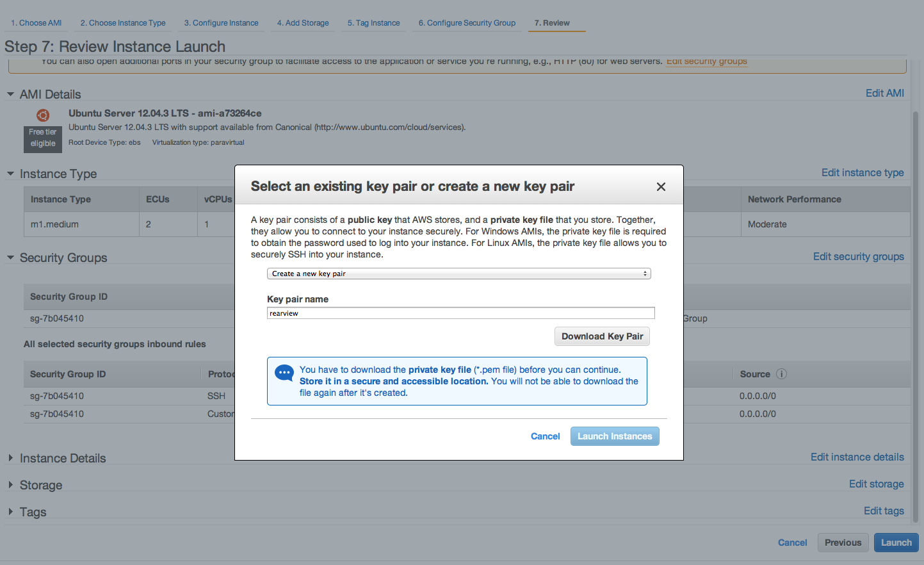Click the Step 7: Review Instance Launch heading

pos(115,47)
